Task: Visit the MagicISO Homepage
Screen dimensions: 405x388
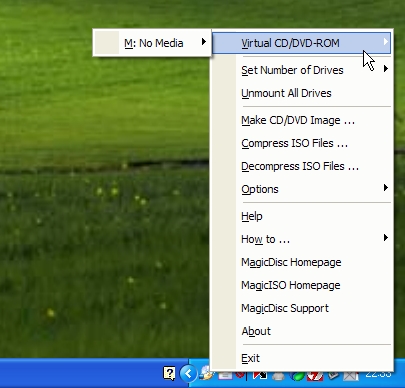Action: (x=301, y=285)
